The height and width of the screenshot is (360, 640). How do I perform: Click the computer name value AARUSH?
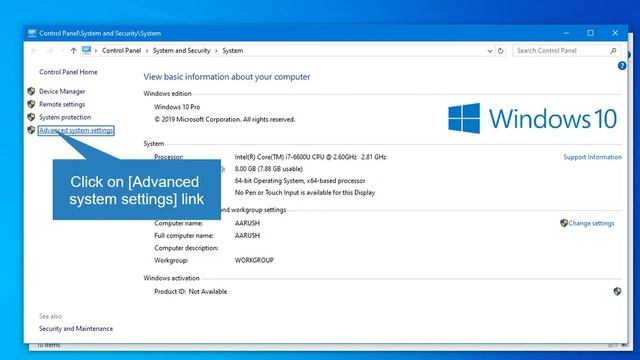pyautogui.click(x=247, y=223)
